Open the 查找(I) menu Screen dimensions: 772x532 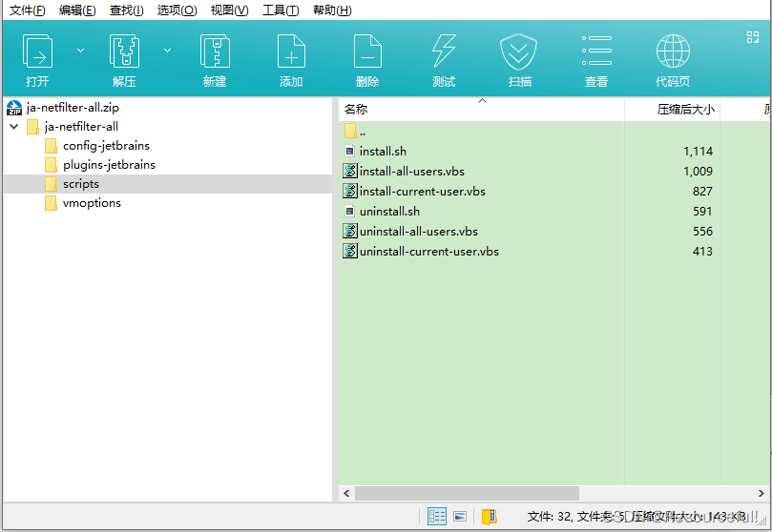127,10
